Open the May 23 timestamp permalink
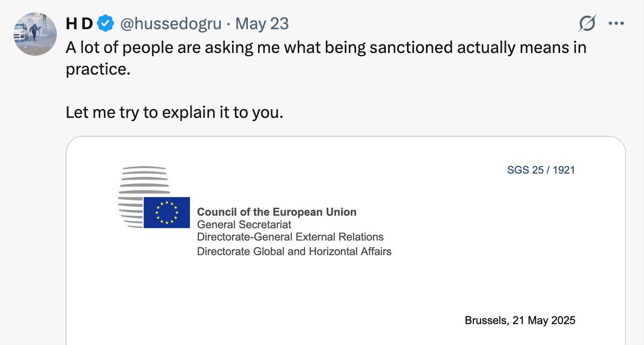The width and height of the screenshot is (644, 345). pyautogui.click(x=262, y=23)
